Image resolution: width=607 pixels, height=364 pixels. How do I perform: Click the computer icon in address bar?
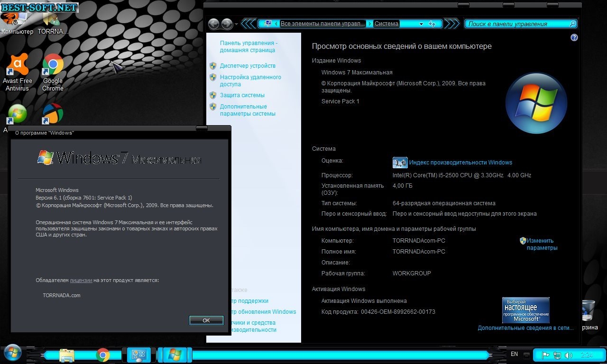[268, 23]
